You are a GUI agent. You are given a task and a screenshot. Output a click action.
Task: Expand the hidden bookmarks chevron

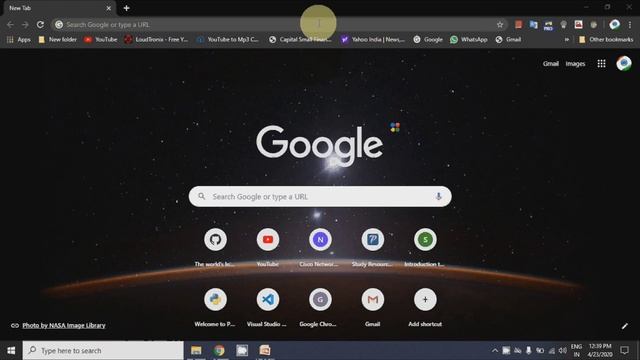click(567, 40)
